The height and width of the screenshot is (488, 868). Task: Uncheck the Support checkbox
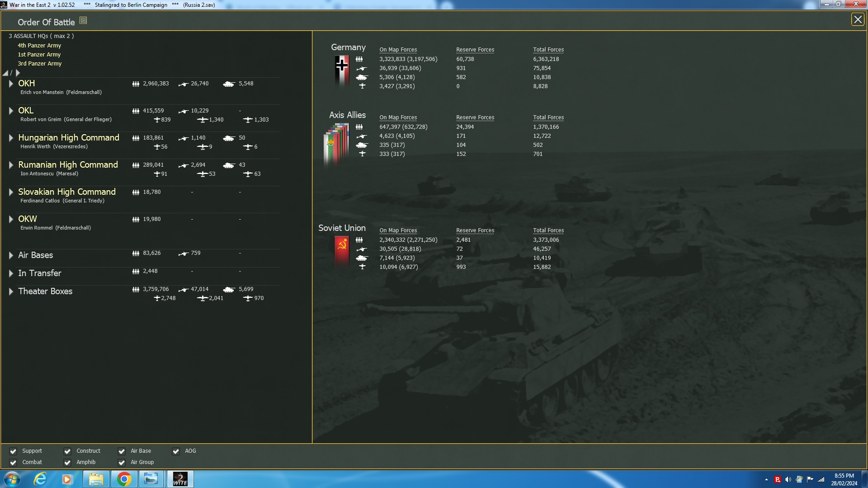click(13, 451)
